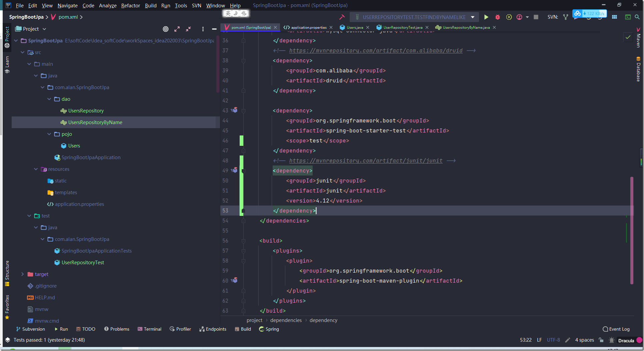Click the status bar inspector figure icon

(x=612, y=340)
